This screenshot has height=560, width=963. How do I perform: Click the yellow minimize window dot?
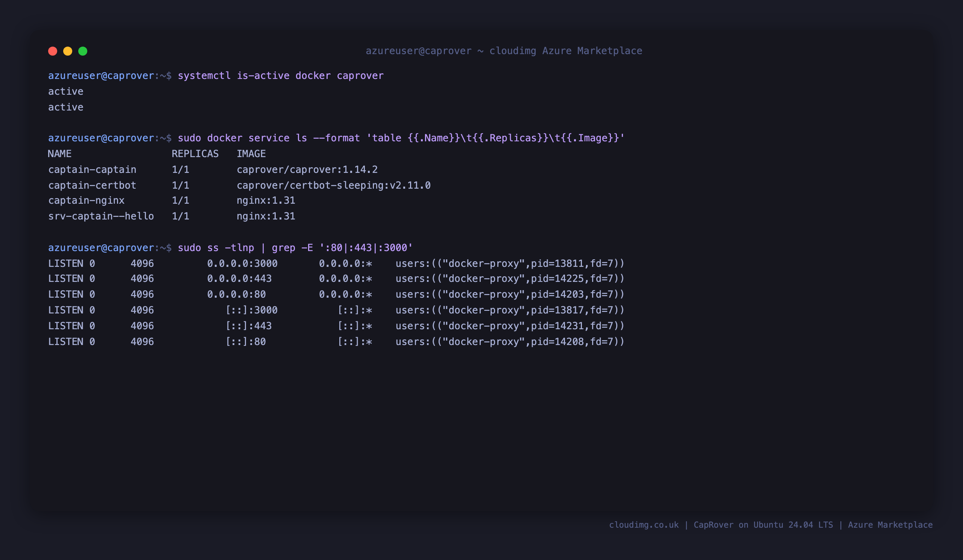coord(68,51)
